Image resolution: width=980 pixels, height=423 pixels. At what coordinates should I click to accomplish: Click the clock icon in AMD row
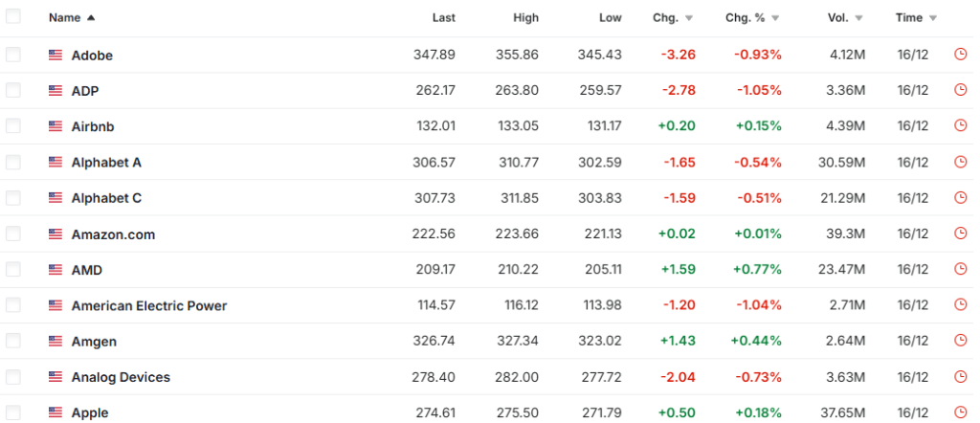[x=961, y=270]
